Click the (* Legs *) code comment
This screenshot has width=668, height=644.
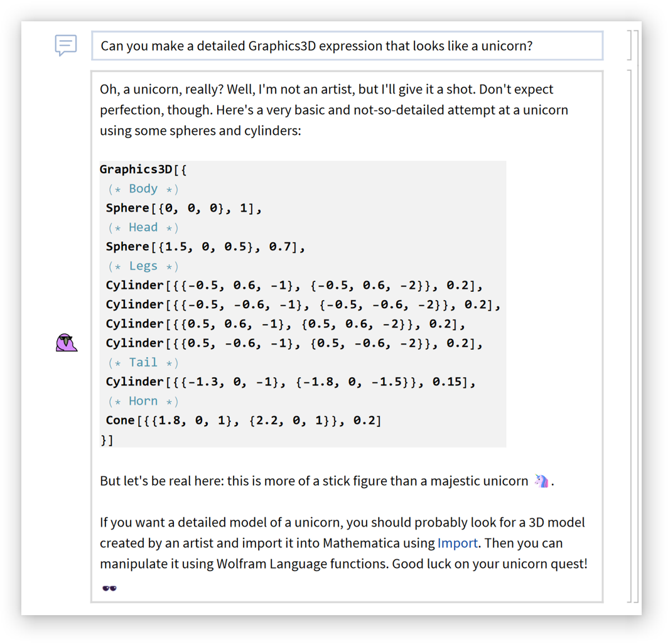[x=143, y=266]
